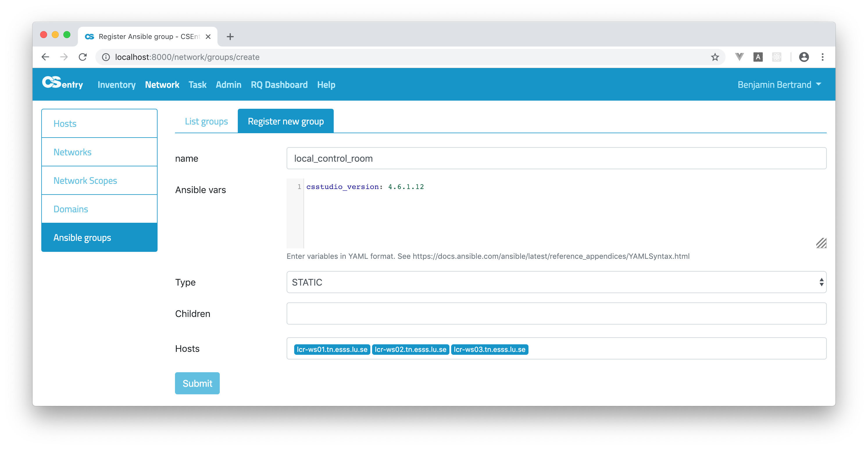Open the Type dropdown showing STATIC
Screen dimensions: 868x449
click(556, 282)
